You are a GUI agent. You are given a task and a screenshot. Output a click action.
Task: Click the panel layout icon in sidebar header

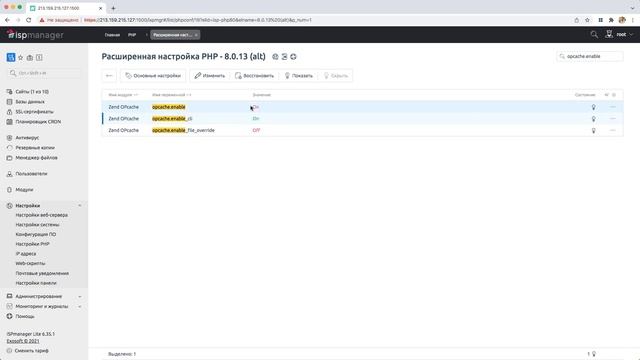pyautogui.click(x=39, y=58)
